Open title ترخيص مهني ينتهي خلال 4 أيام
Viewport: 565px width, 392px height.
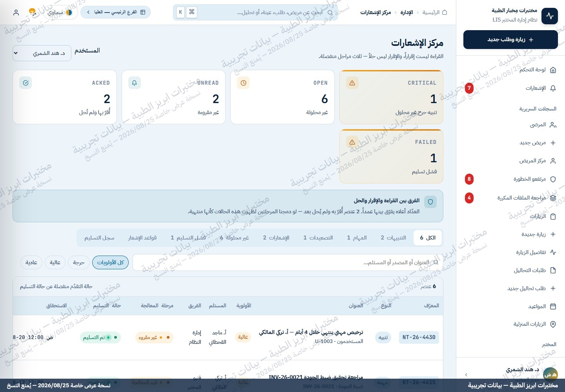[311, 332]
